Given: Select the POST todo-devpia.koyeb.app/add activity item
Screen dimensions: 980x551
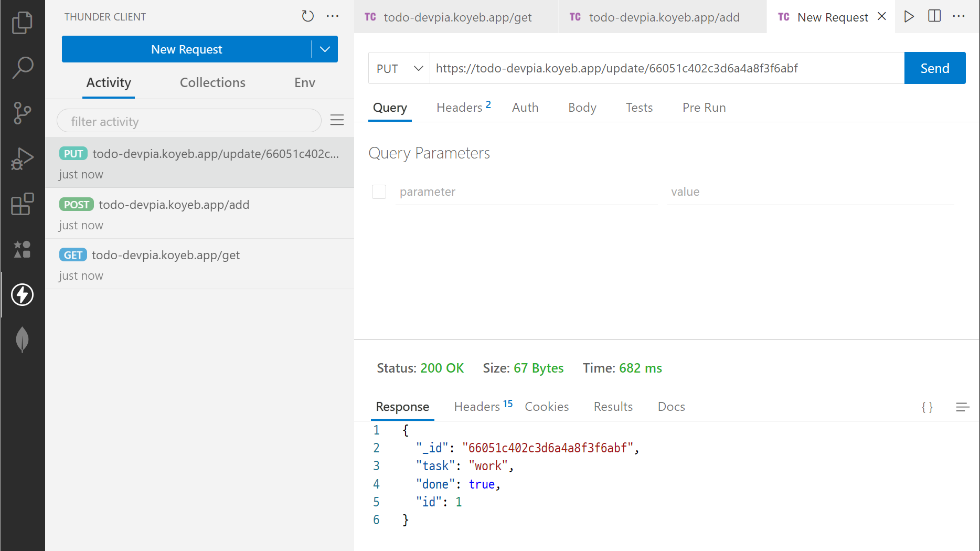Looking at the screenshot, I should pos(199,214).
